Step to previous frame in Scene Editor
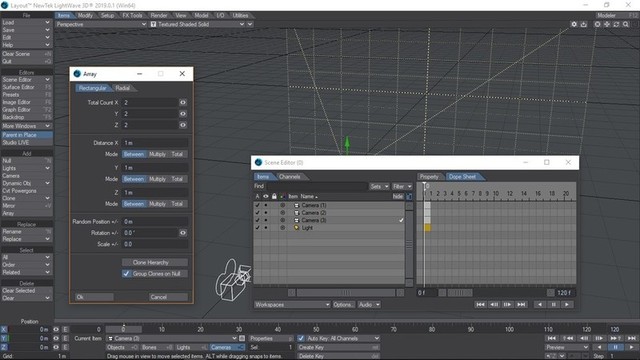640x360 pixels. 494,304
